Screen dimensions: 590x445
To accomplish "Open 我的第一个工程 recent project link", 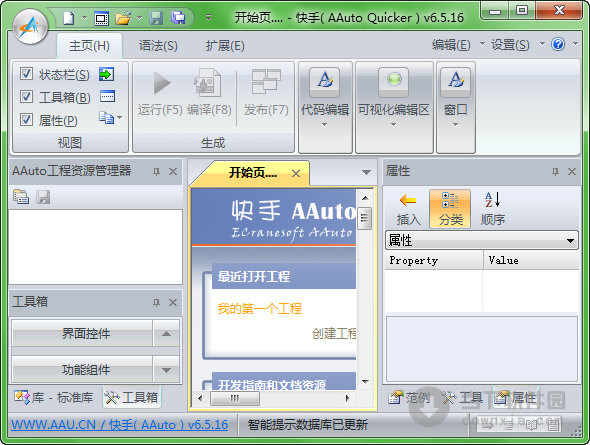I will pyautogui.click(x=260, y=308).
